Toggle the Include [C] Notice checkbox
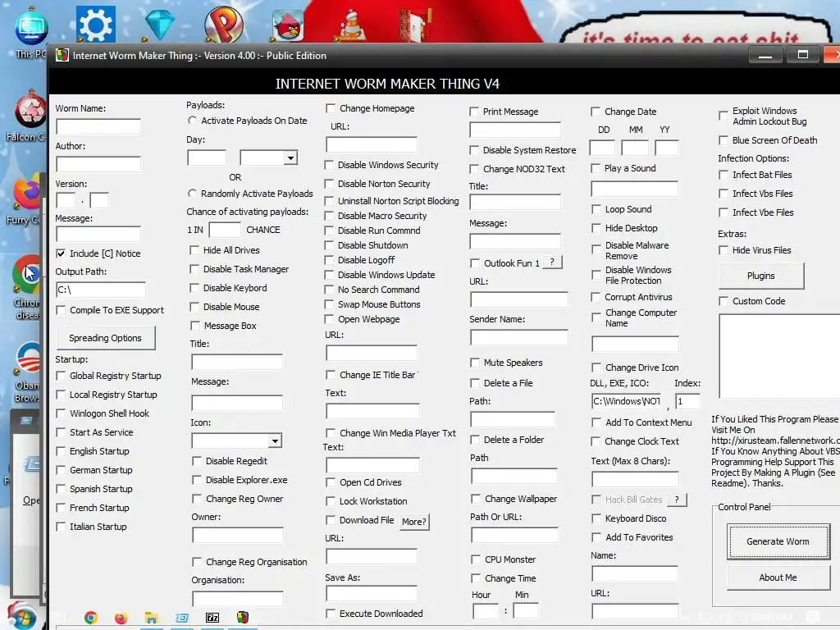This screenshot has height=630, width=840. pyautogui.click(x=61, y=253)
